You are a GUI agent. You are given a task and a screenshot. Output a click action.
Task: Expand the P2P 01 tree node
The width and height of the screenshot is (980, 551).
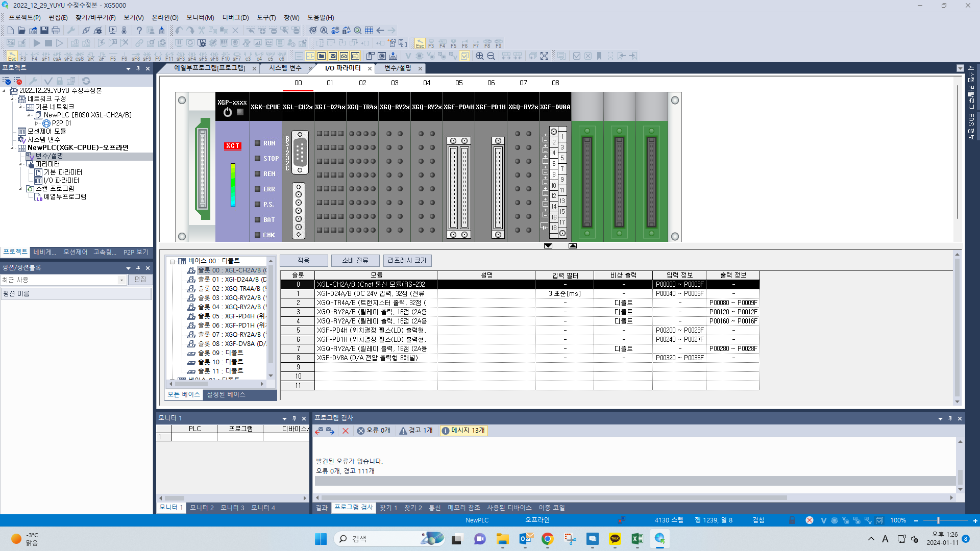(37, 123)
